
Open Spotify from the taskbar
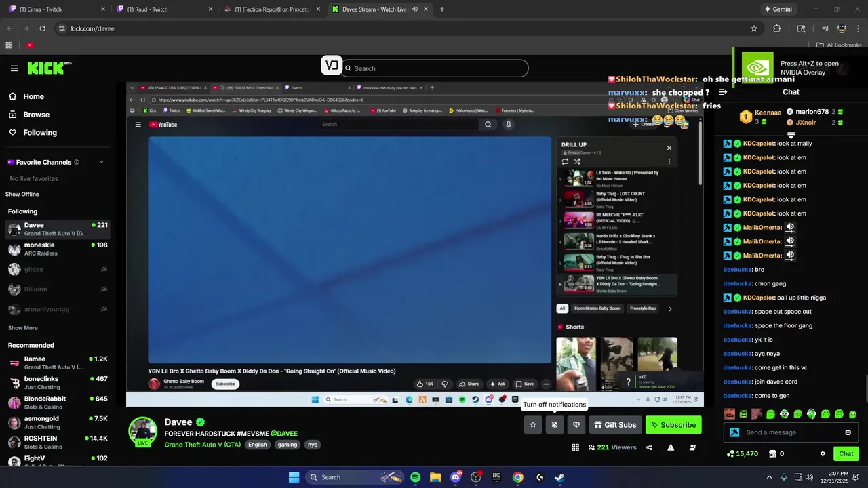[415, 477]
